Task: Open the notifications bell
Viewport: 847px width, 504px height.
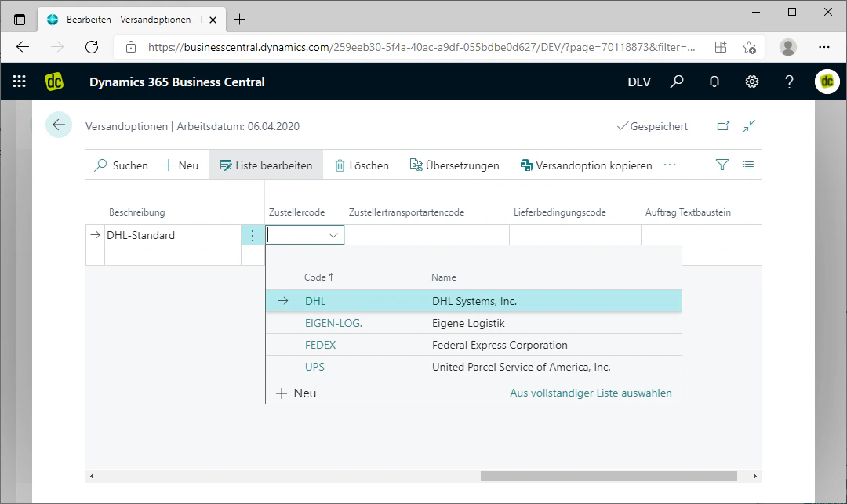Action: click(x=714, y=82)
